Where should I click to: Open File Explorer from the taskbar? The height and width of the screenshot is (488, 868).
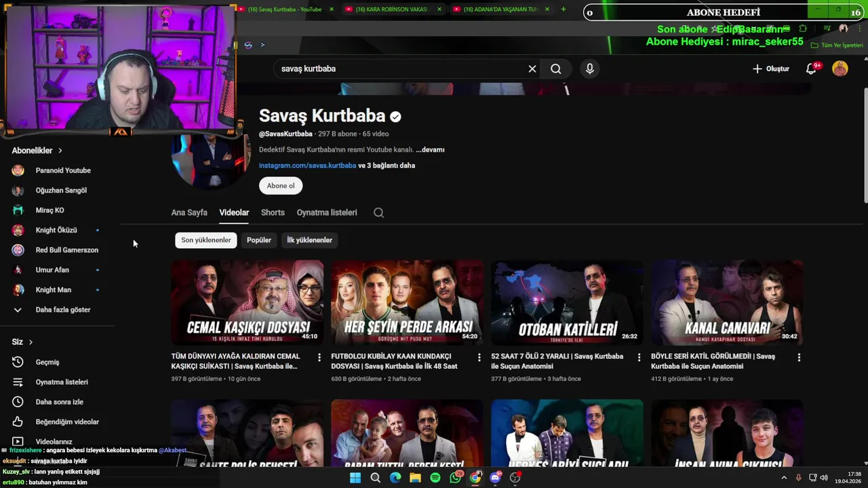(x=415, y=478)
